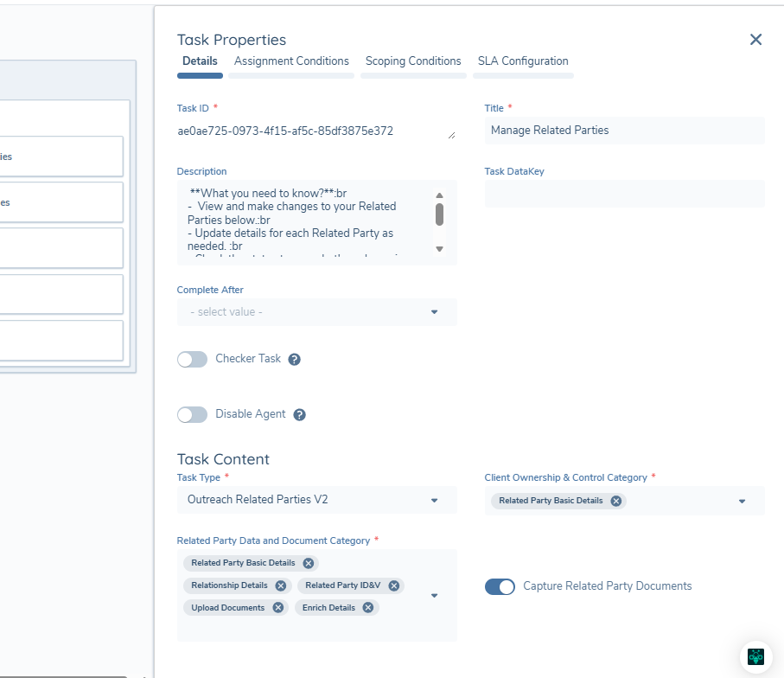Remove Enrich Details chip

tap(368, 607)
